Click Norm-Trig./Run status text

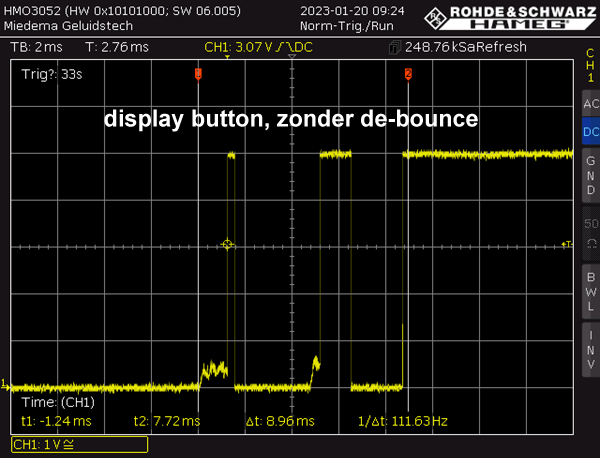coord(347,26)
